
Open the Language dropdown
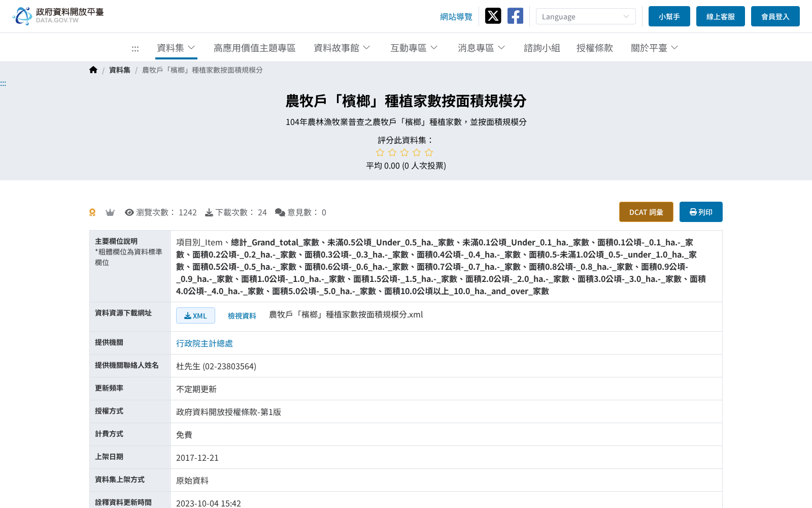click(x=586, y=16)
